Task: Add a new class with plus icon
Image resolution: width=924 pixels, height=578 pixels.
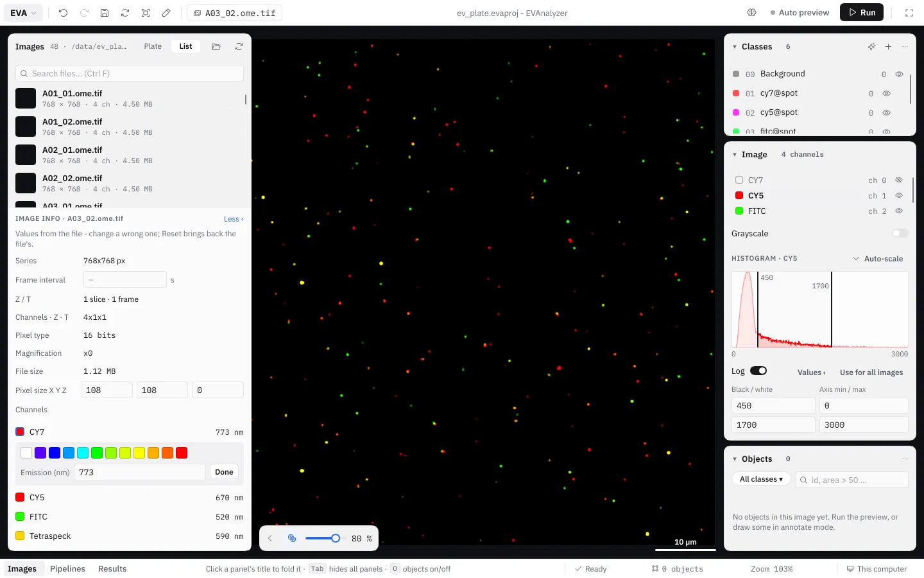Action: tap(888, 47)
